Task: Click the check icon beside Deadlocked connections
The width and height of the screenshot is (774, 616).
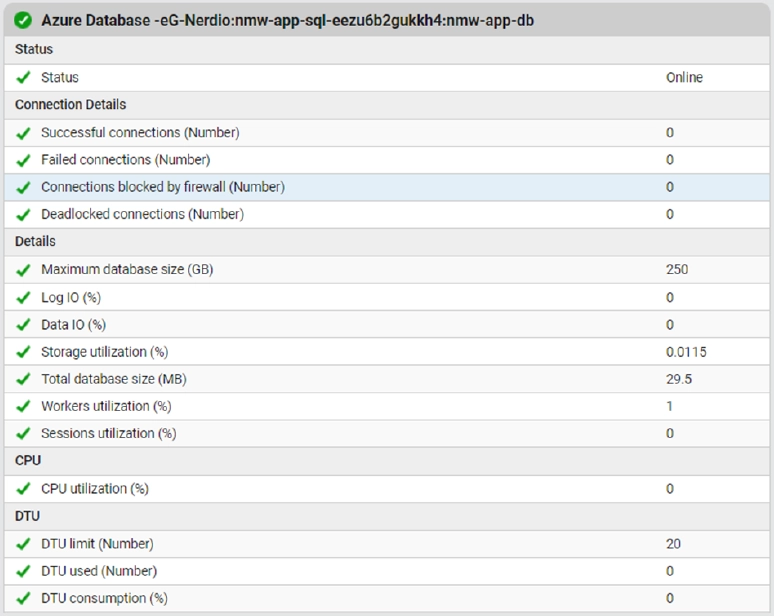Action: tap(23, 215)
